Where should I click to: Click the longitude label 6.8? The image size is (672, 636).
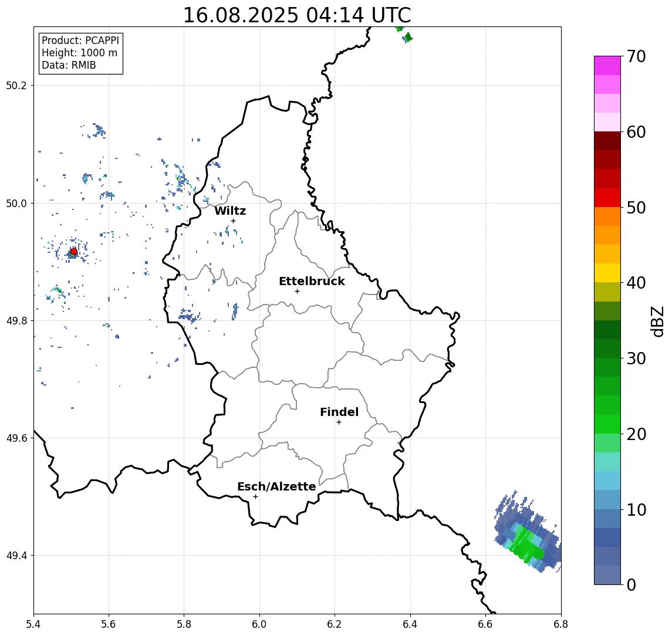point(561,624)
